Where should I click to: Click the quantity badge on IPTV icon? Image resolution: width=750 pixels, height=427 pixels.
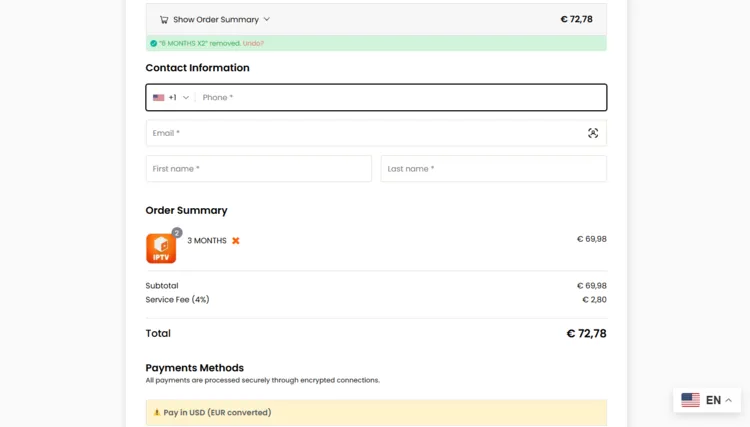[177, 233]
